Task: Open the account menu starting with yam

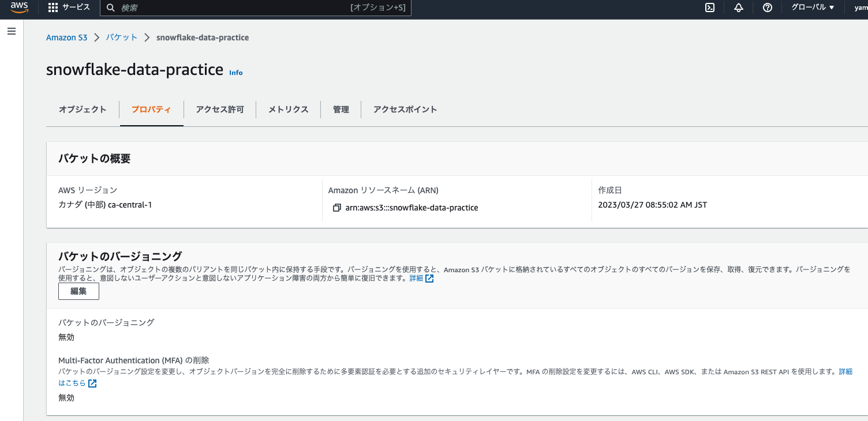Action: 861,7
